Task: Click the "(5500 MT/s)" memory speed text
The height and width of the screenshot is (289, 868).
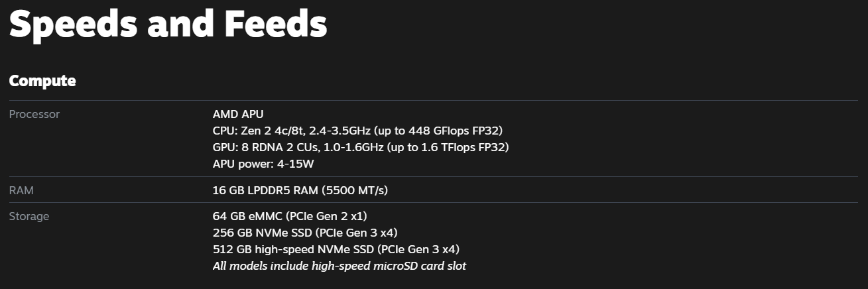Action: click(x=354, y=191)
